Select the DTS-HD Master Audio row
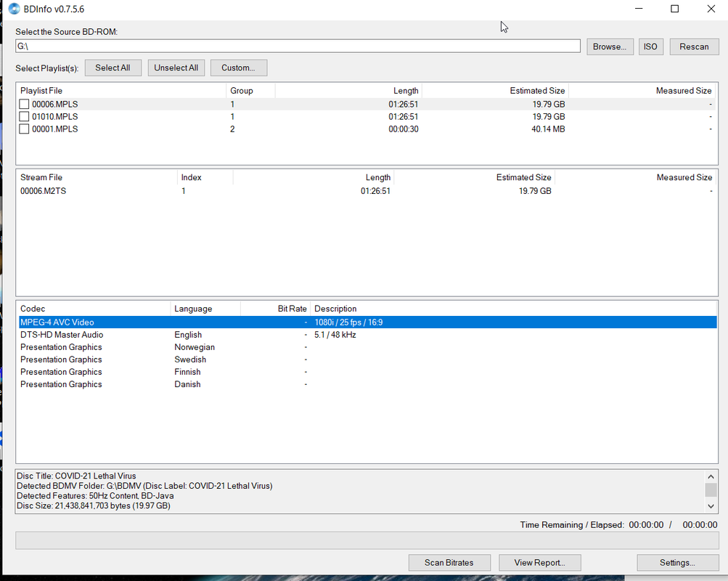 368,335
